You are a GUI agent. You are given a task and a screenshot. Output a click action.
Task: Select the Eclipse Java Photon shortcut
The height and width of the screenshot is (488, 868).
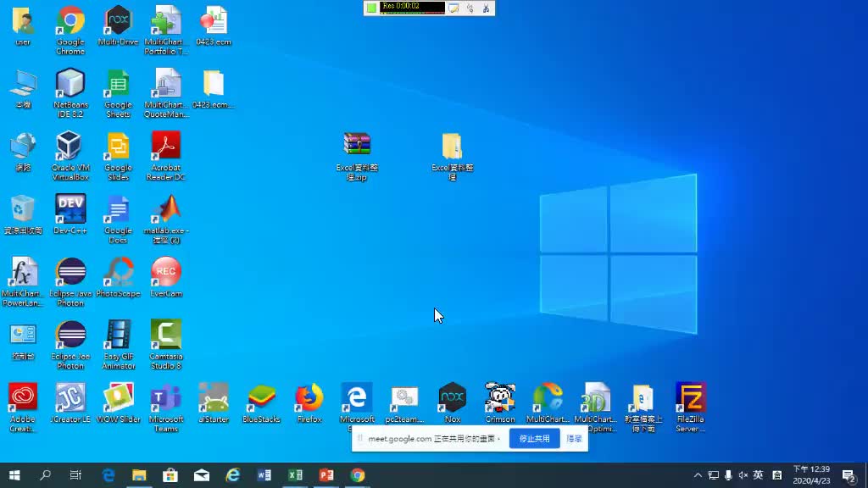click(70, 282)
